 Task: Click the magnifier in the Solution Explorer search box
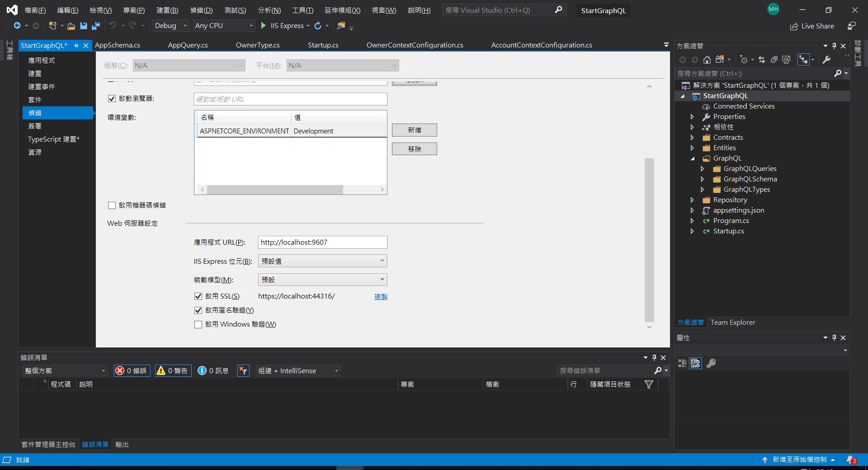coord(838,73)
